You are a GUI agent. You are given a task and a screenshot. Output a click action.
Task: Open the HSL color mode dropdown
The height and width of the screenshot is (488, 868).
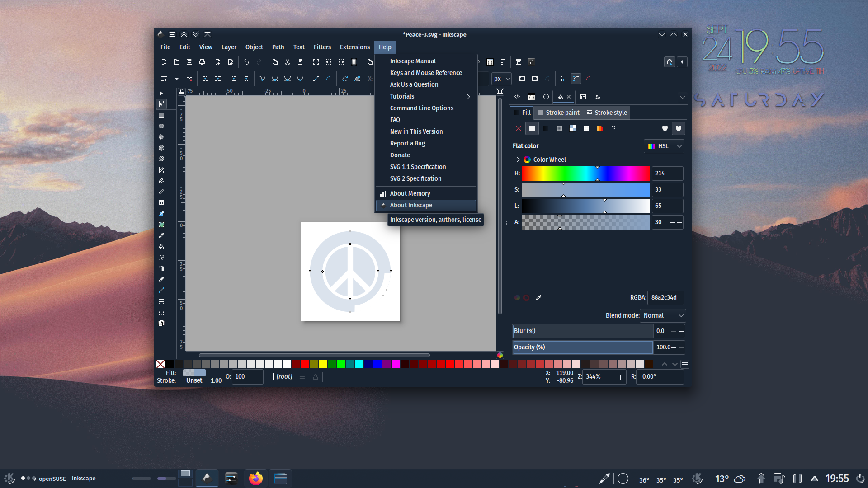[x=664, y=146]
